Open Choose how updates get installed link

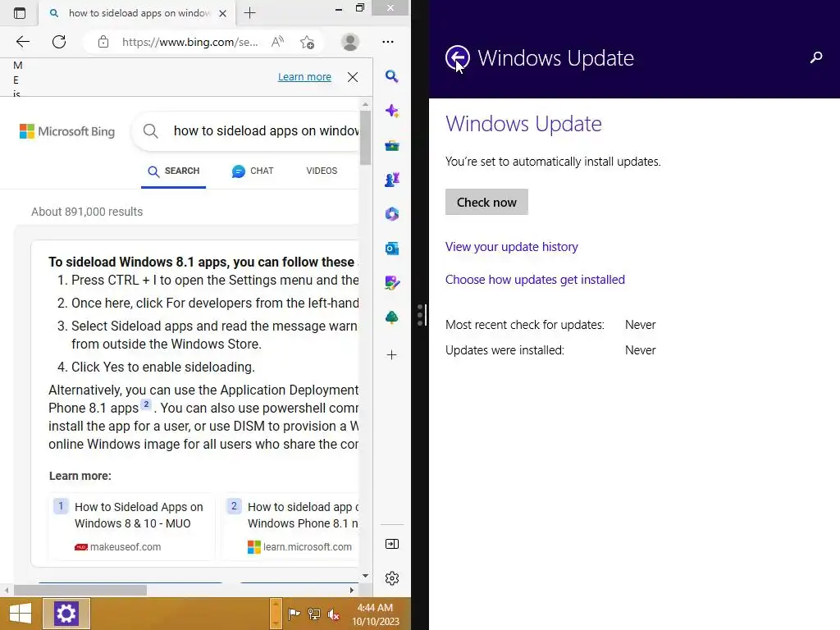(535, 279)
